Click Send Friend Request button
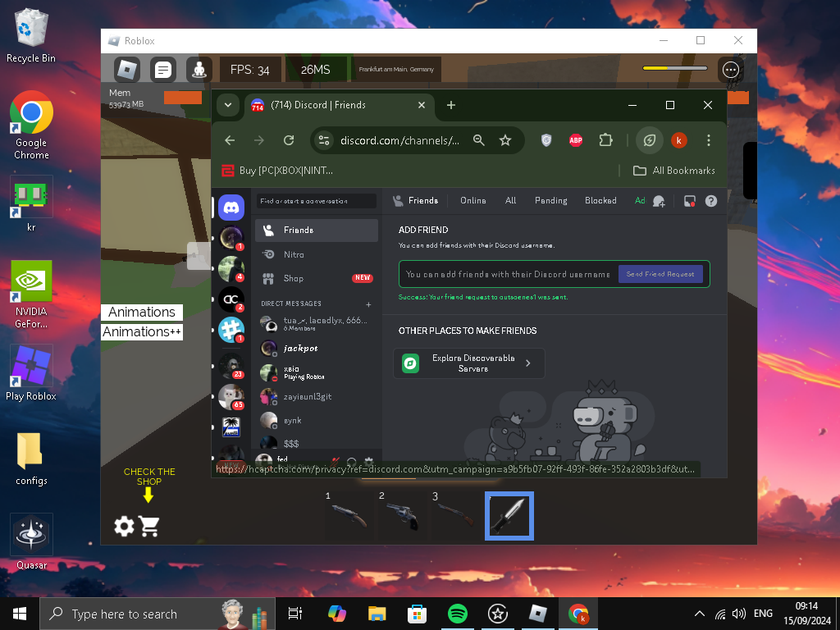The width and height of the screenshot is (840, 630). click(660, 274)
